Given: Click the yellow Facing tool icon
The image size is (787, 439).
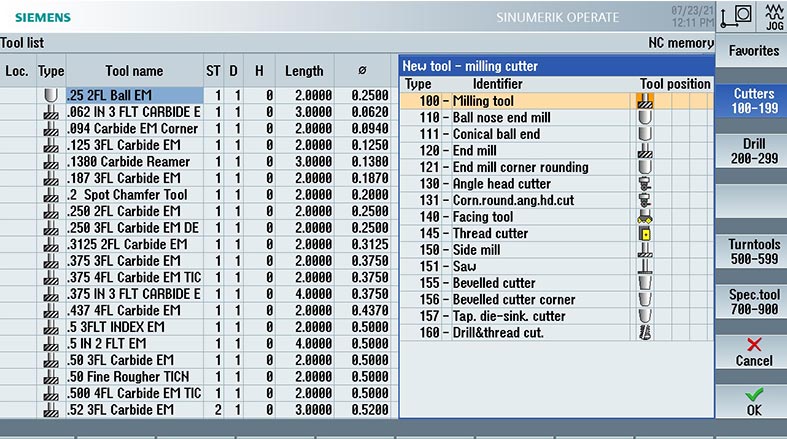Looking at the screenshot, I should (645, 217).
